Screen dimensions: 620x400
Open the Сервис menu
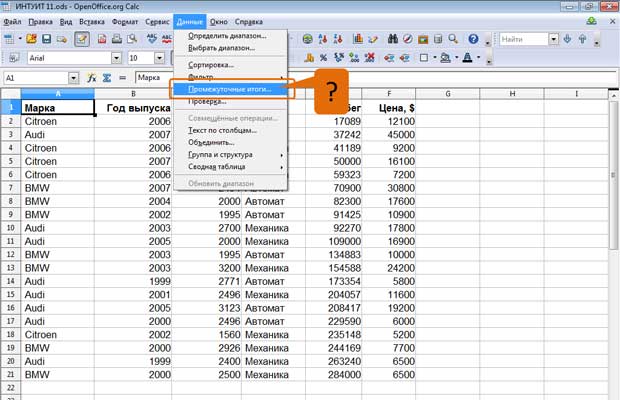(x=157, y=22)
